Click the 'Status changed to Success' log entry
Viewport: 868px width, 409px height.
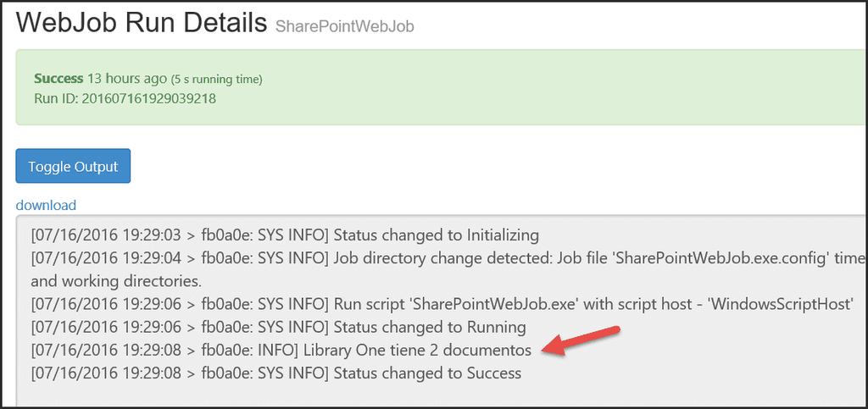(276, 372)
